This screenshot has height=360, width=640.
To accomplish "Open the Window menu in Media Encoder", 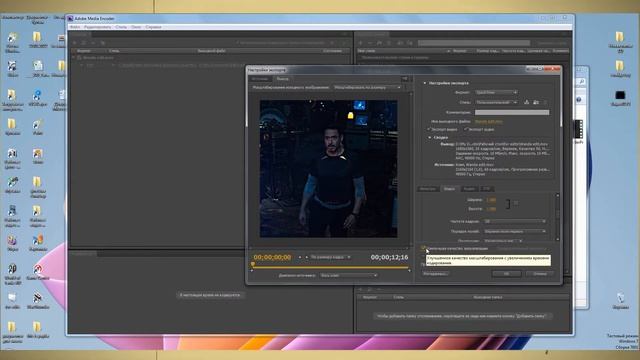I will click(136, 27).
